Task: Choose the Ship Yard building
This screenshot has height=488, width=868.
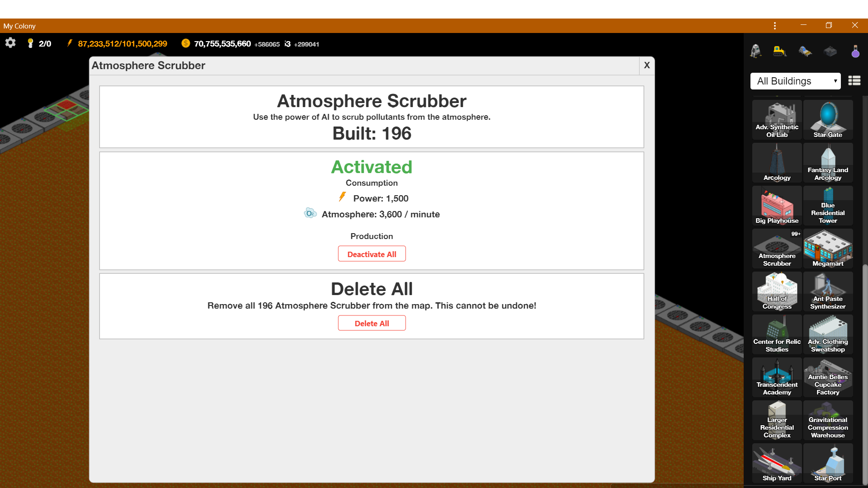Action: [777, 463]
